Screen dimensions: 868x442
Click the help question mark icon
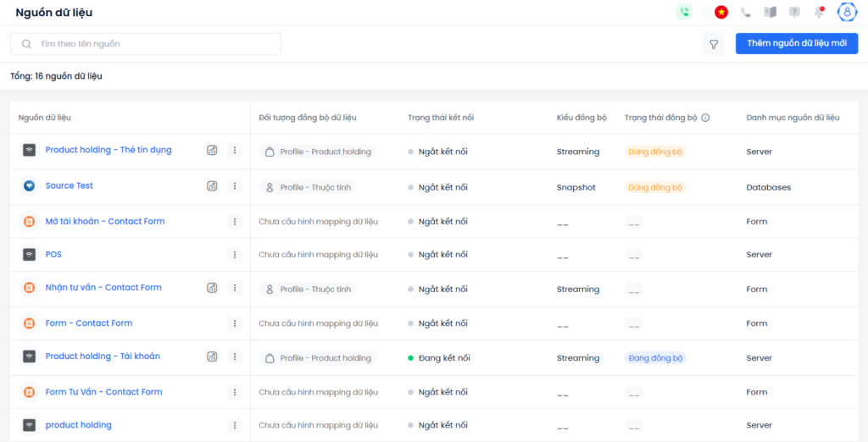794,12
